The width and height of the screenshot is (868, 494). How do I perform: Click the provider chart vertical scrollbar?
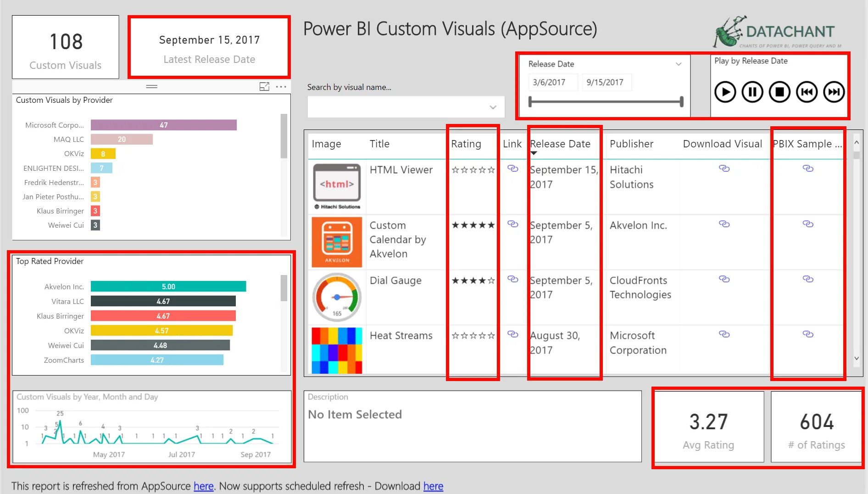284,136
